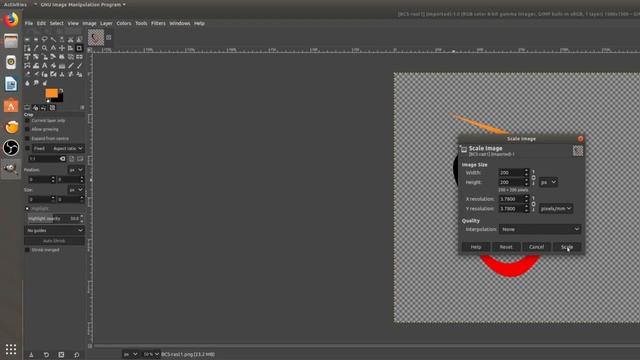The width and height of the screenshot is (640, 360).
Task: Swap foreground and background colors
Action: 61,91
